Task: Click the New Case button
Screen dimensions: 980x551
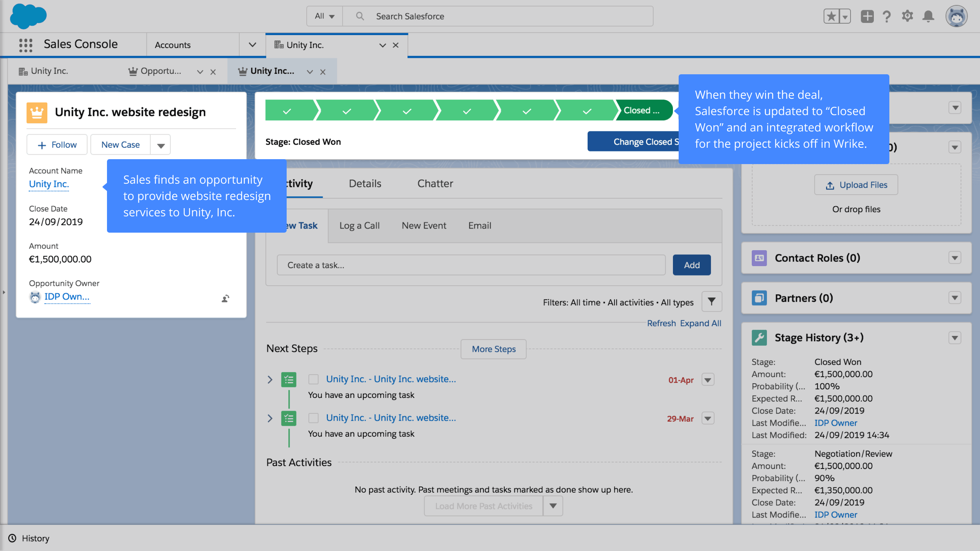Action: tap(120, 145)
